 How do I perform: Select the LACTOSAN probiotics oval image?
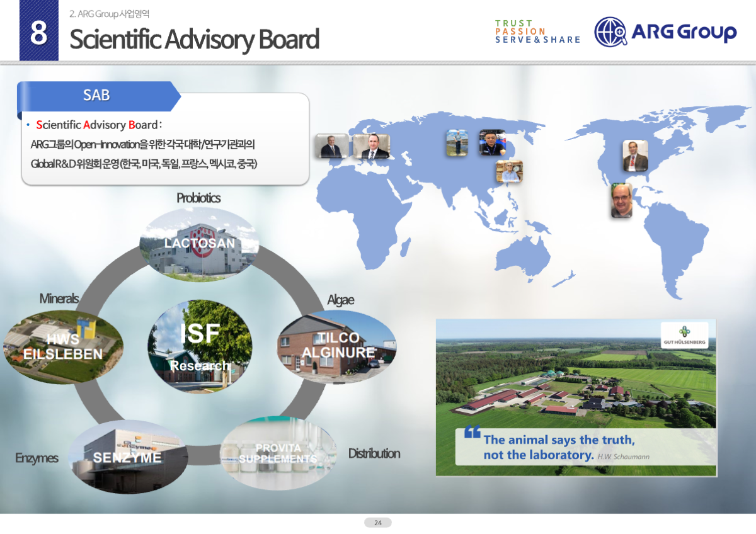(x=200, y=244)
